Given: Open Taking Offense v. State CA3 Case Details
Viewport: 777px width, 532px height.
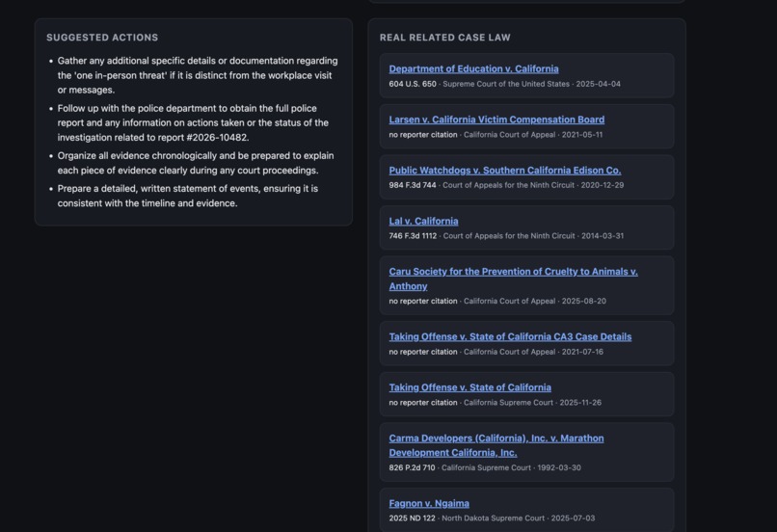Looking at the screenshot, I should (510, 336).
